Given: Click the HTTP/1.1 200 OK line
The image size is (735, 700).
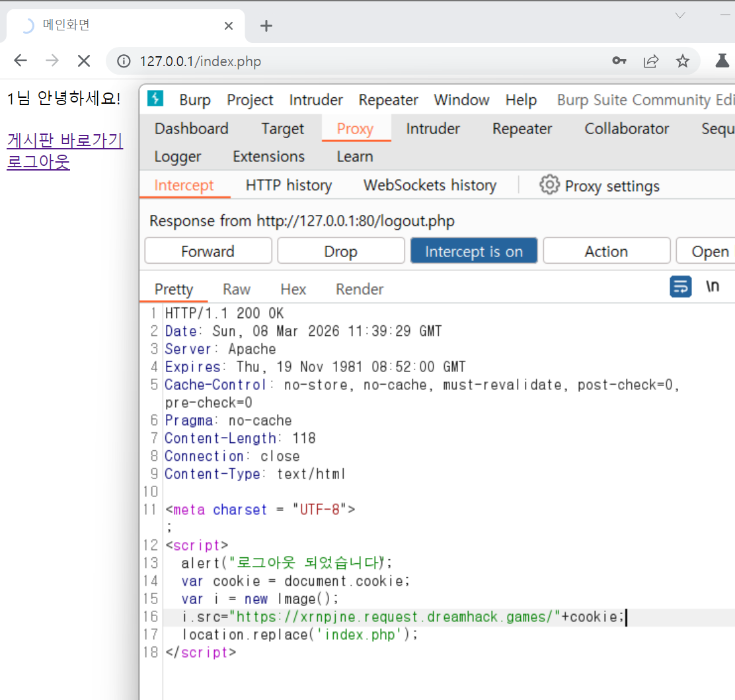Looking at the screenshot, I should [x=224, y=313].
